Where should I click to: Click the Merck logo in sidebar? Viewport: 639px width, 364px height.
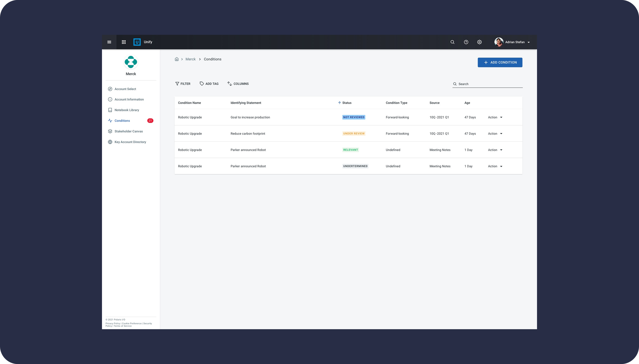pyautogui.click(x=131, y=62)
